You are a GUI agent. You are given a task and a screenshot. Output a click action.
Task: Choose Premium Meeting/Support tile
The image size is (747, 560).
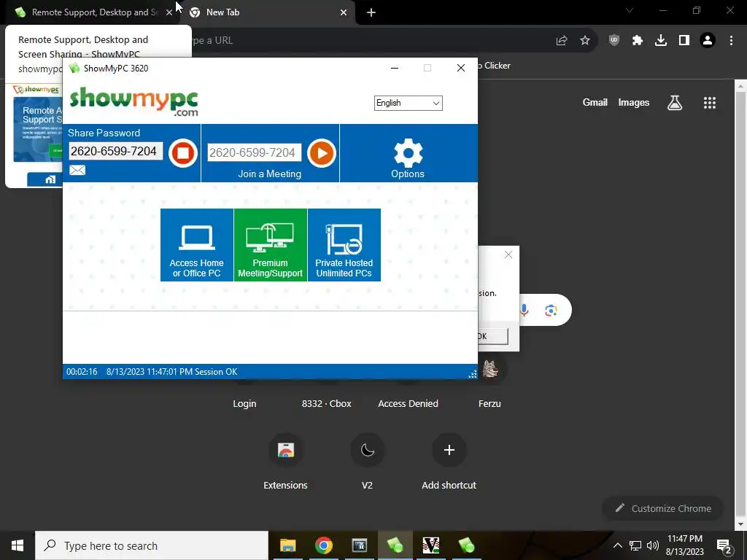(270, 245)
